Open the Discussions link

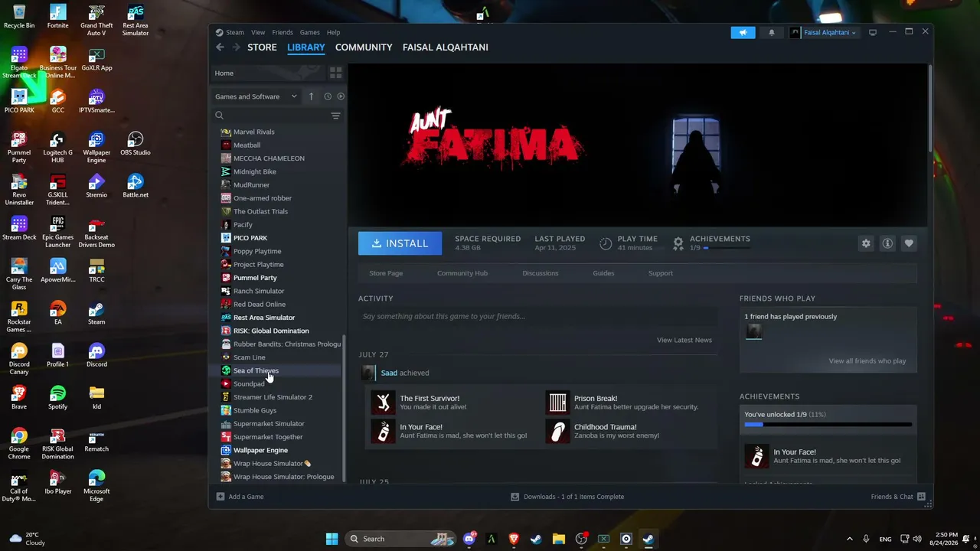(x=541, y=273)
